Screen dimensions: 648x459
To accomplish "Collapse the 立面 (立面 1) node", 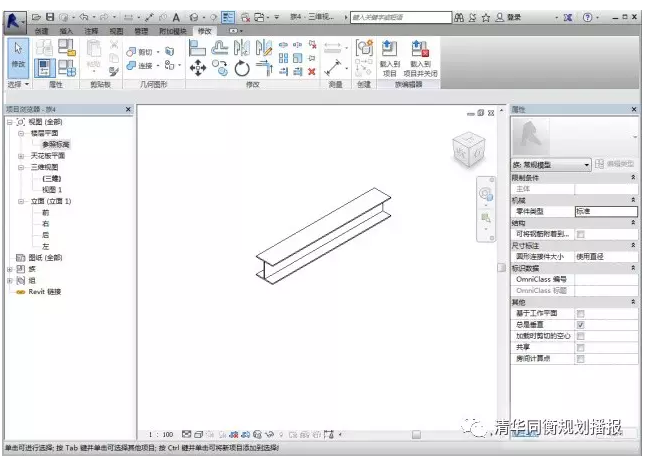I will 21,201.
